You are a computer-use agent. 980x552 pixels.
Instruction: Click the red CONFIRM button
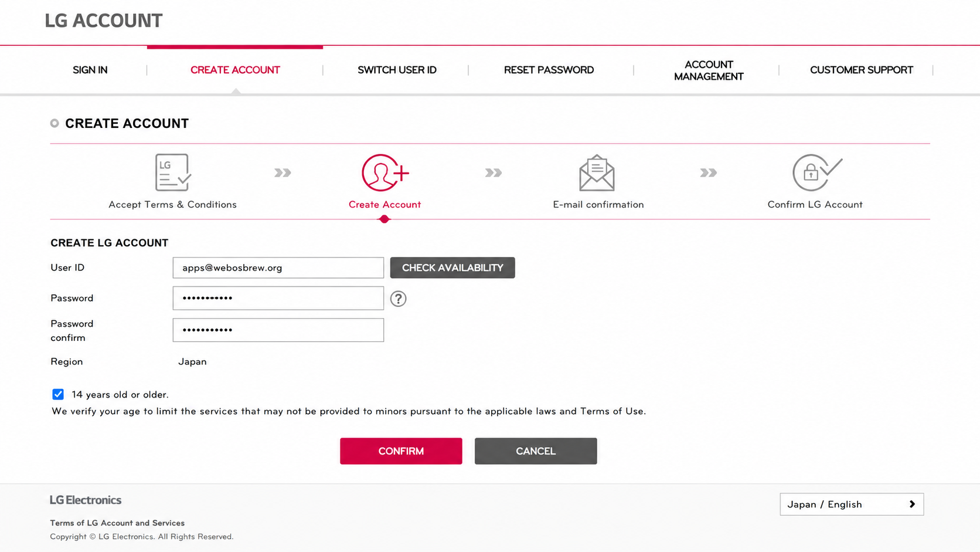coord(401,451)
